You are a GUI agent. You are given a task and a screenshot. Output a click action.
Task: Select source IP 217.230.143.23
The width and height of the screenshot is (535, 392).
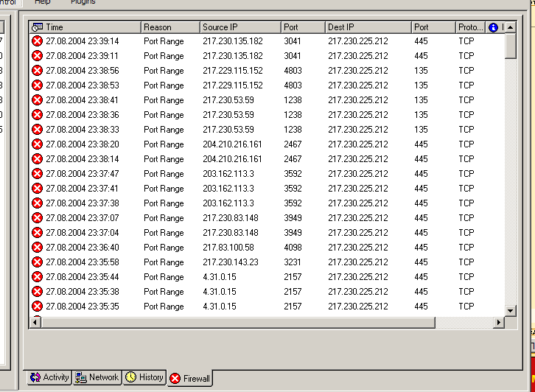pos(231,262)
